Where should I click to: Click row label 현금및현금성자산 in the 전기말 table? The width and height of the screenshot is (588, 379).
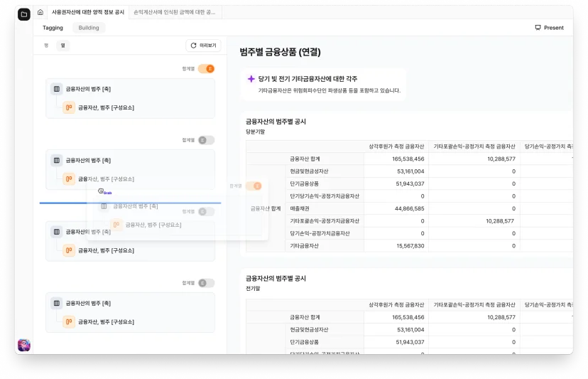coord(309,330)
